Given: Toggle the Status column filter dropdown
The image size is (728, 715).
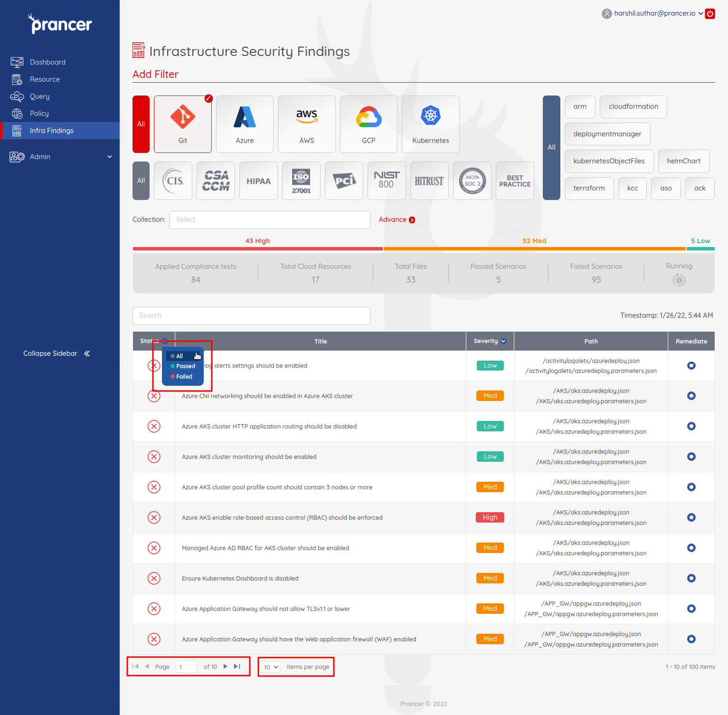Looking at the screenshot, I should point(164,341).
